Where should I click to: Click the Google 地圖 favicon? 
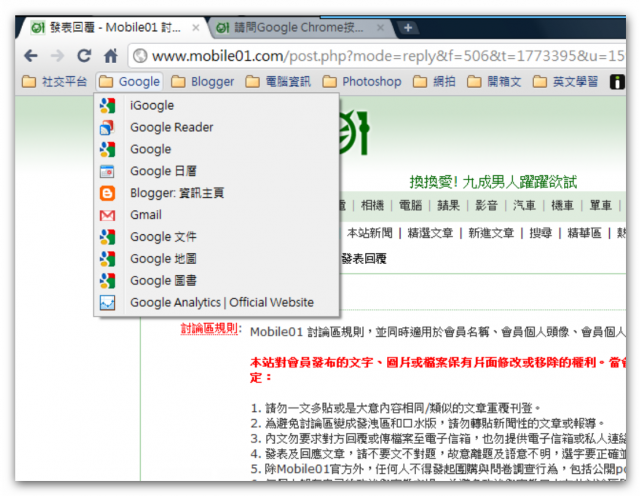107,259
